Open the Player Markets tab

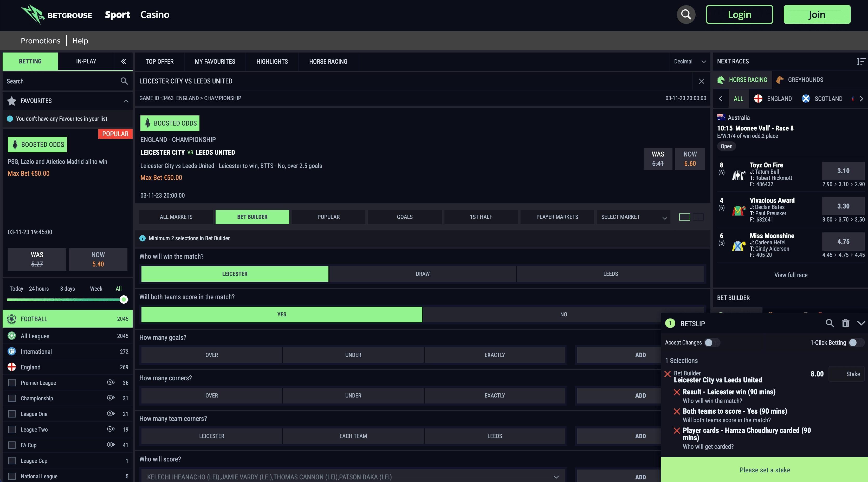[557, 217]
